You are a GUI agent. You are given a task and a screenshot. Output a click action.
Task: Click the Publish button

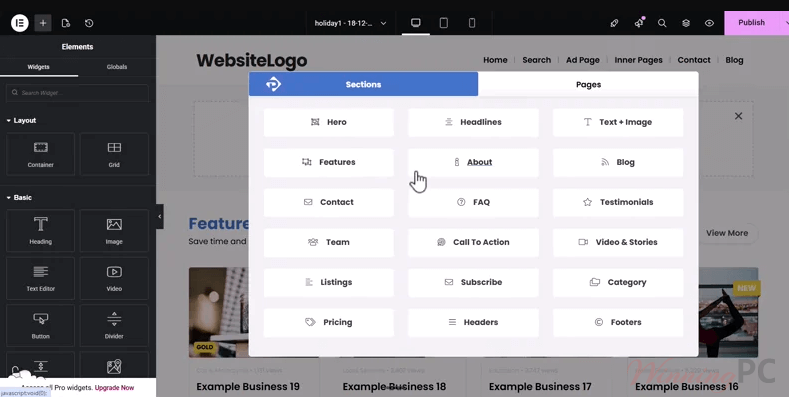point(752,23)
